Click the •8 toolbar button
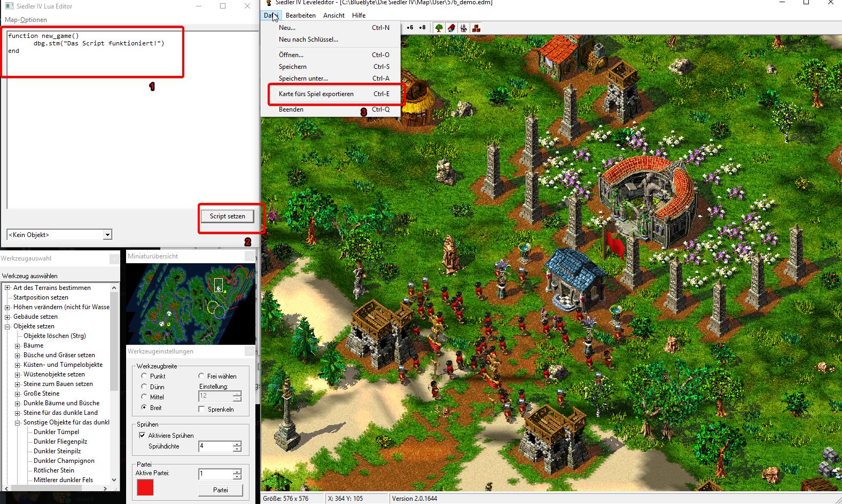 (422, 28)
